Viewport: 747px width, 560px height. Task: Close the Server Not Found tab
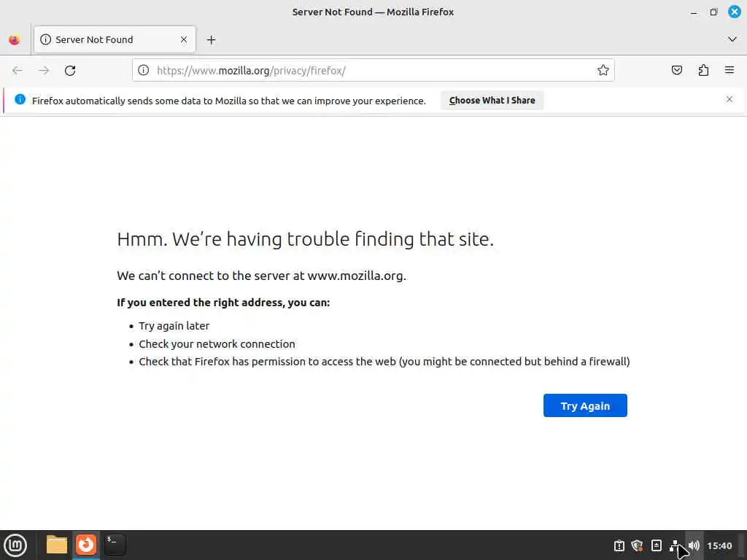coord(184,39)
